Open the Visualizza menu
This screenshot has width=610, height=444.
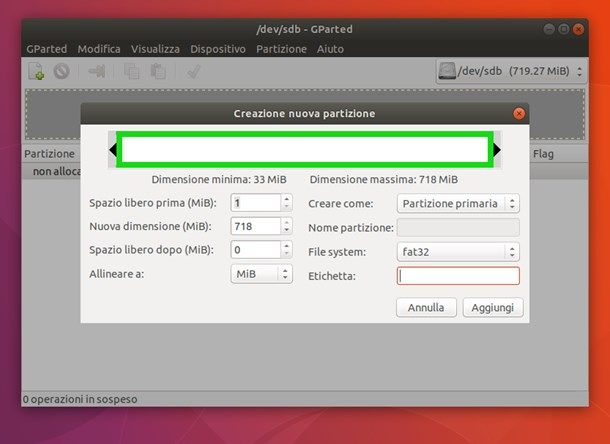click(x=155, y=49)
